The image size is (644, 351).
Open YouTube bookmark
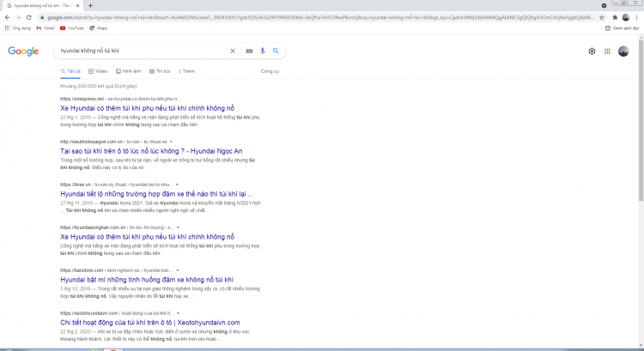pyautogui.click(x=72, y=28)
